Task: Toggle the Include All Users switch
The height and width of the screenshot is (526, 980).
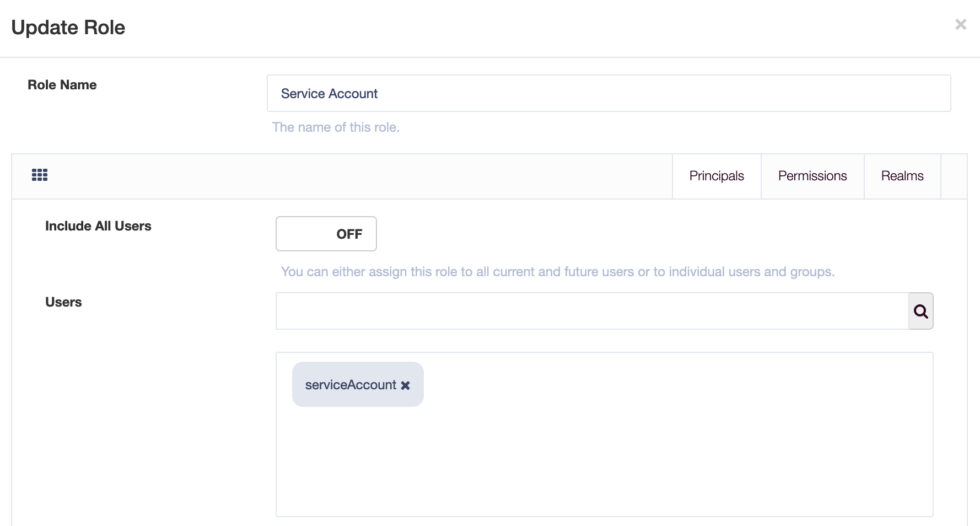Action: (326, 234)
